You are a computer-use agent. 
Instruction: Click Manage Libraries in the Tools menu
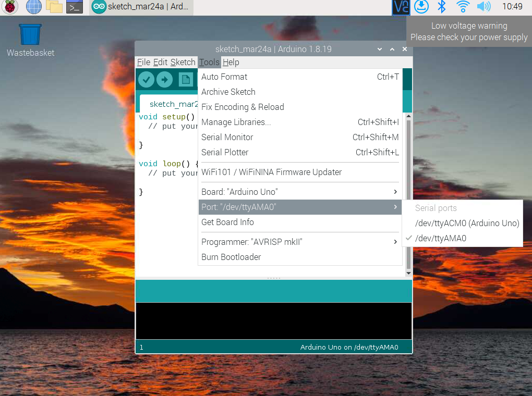[x=236, y=122]
